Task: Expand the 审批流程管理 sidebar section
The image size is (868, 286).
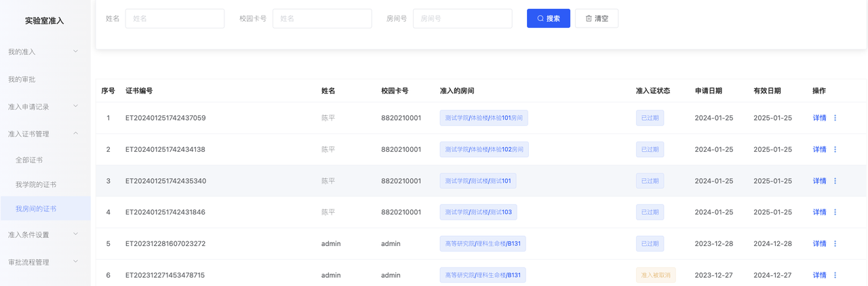Action: click(x=45, y=262)
